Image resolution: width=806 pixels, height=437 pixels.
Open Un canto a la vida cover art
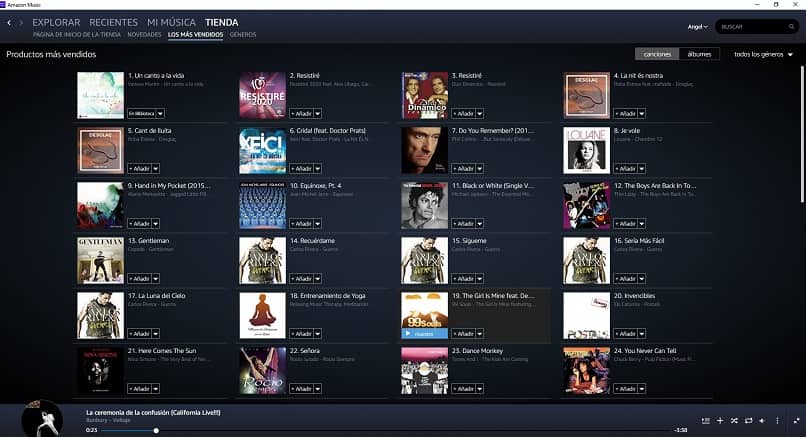pyautogui.click(x=100, y=95)
